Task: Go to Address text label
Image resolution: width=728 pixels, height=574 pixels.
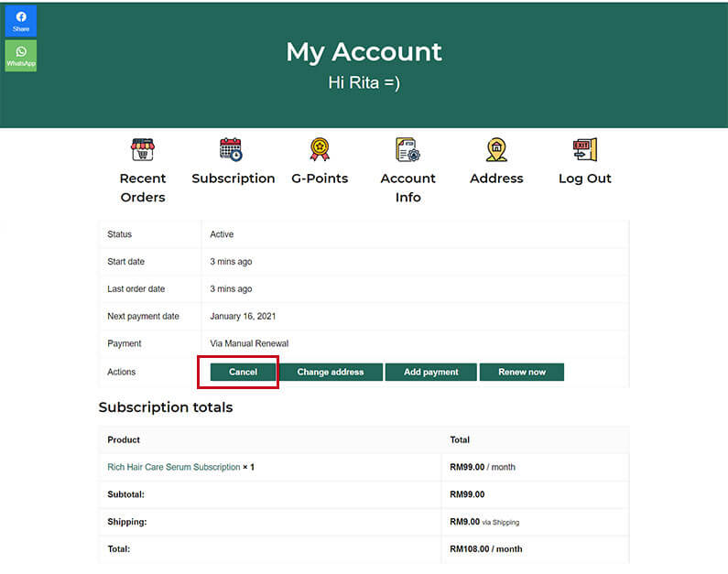Action: [496, 179]
